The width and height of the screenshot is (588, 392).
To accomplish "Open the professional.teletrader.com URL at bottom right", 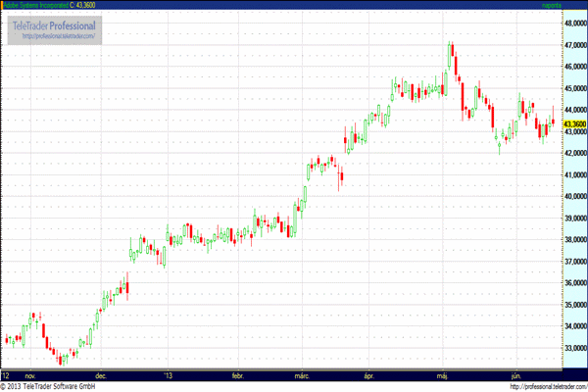I will tap(536, 386).
